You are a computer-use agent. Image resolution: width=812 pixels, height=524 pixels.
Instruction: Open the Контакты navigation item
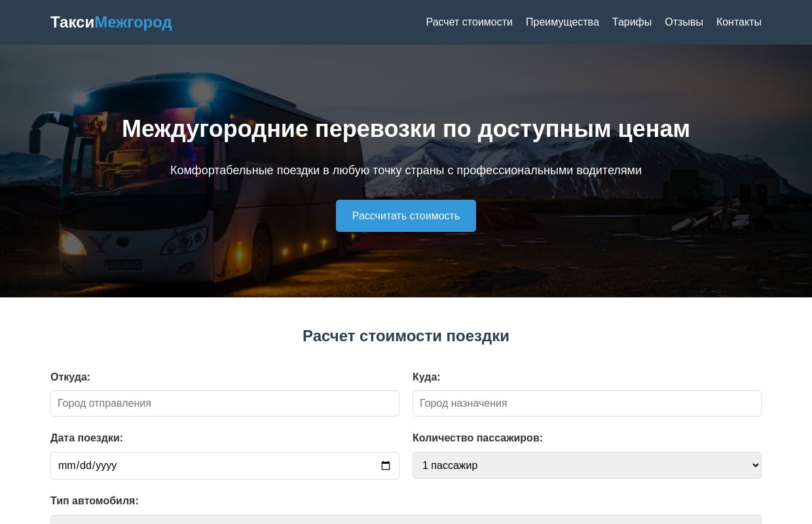[739, 22]
